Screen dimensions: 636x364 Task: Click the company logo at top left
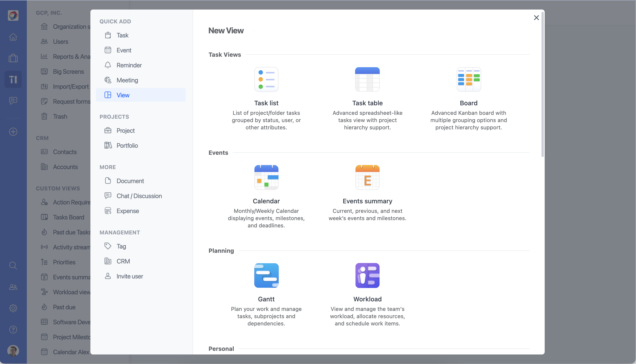click(13, 15)
